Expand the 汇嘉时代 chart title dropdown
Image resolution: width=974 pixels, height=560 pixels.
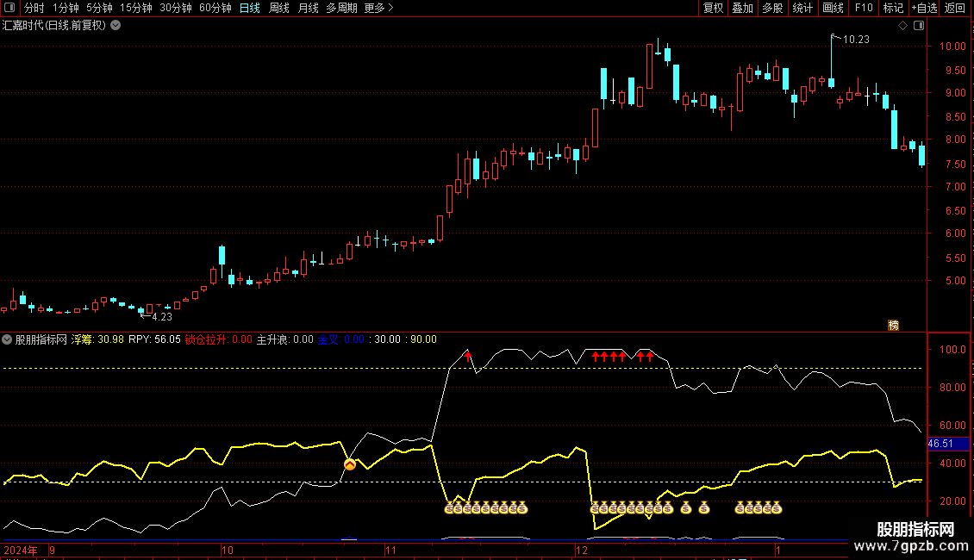[x=116, y=26]
